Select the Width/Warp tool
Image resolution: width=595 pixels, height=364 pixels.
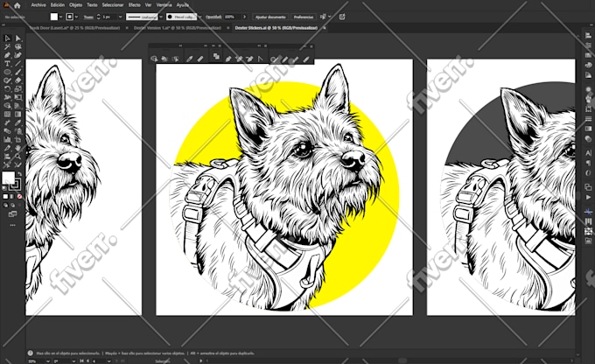point(7,97)
